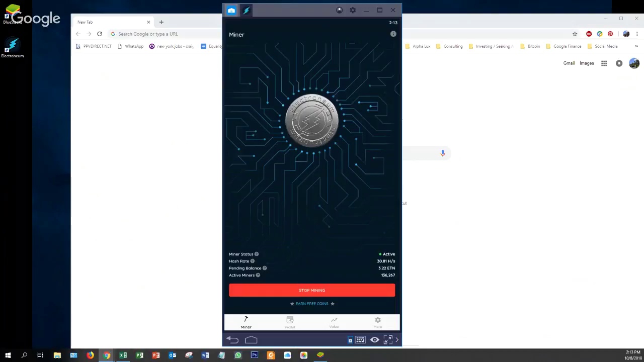Select the Miner tab
The height and width of the screenshot is (362, 644).
coord(246,322)
